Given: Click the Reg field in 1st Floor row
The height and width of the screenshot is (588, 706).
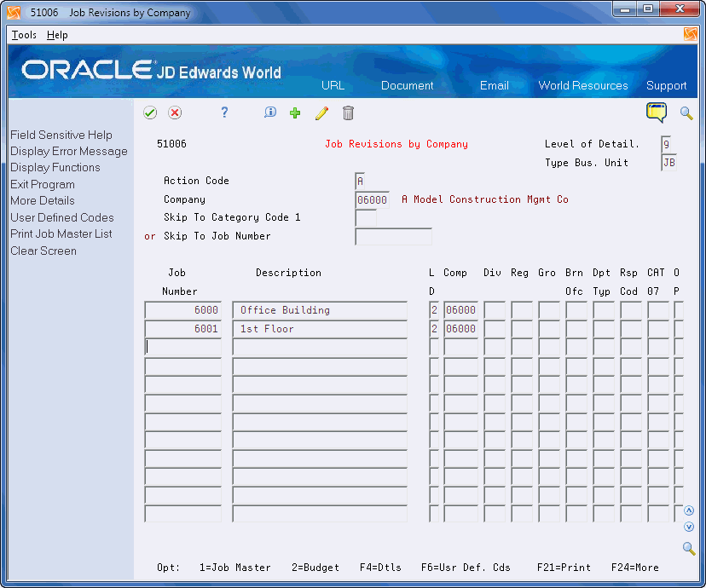Looking at the screenshot, I should tap(522, 329).
